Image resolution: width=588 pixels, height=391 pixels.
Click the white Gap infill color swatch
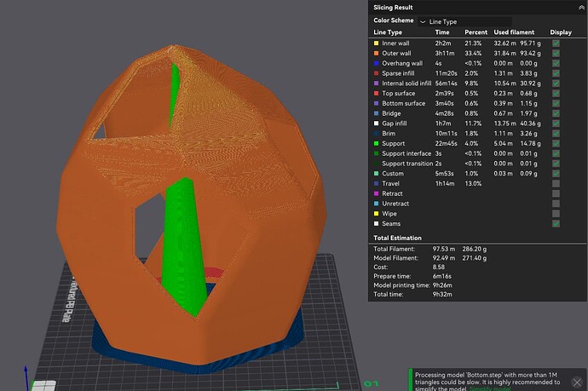point(376,124)
